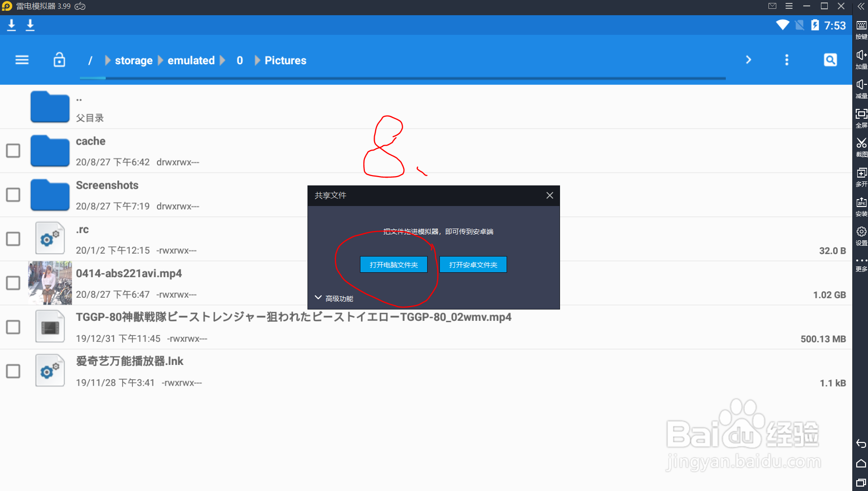
Task: Open the three-dot overflow menu
Action: click(x=787, y=60)
